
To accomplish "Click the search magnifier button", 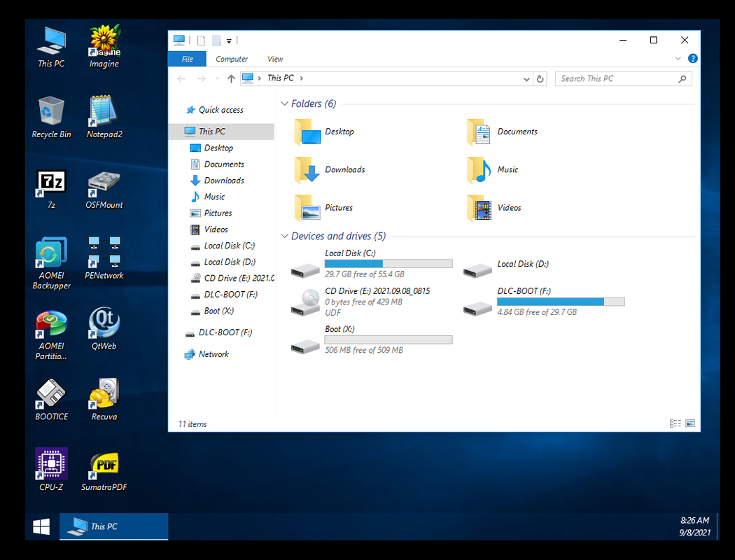I will [x=682, y=79].
